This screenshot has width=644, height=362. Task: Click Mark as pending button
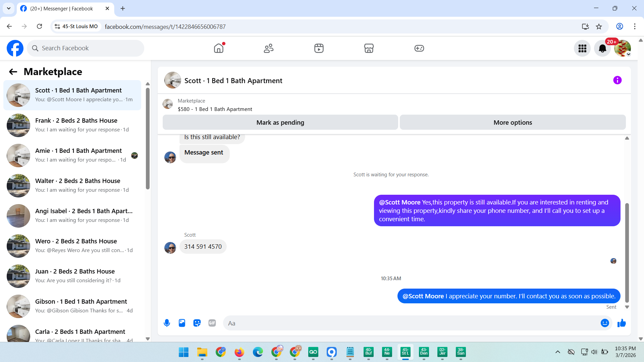click(x=280, y=123)
